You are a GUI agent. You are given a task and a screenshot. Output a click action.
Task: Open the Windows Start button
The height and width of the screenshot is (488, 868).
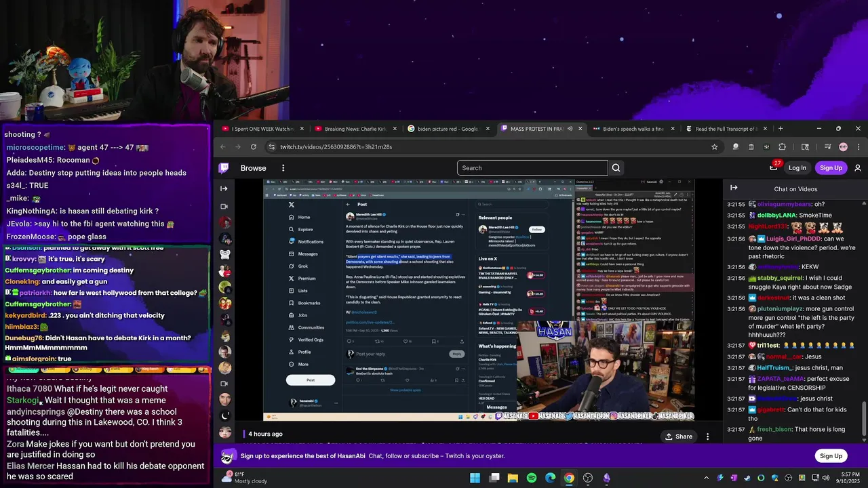pyautogui.click(x=475, y=478)
